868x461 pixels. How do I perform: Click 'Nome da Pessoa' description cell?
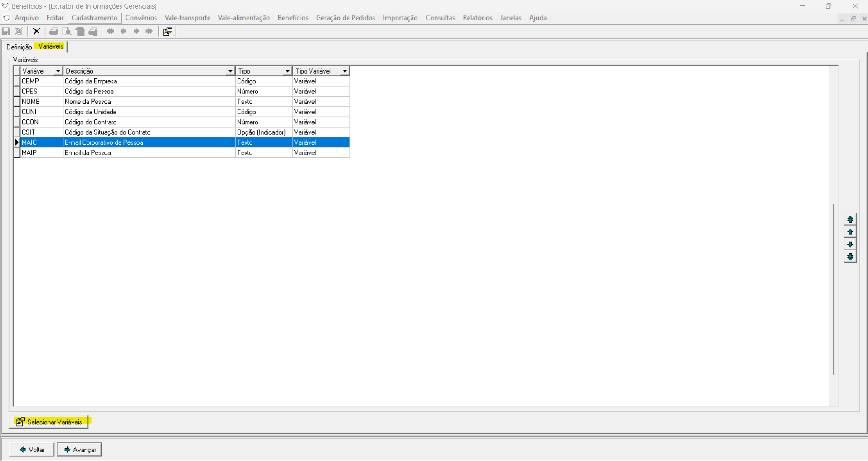[x=149, y=102]
